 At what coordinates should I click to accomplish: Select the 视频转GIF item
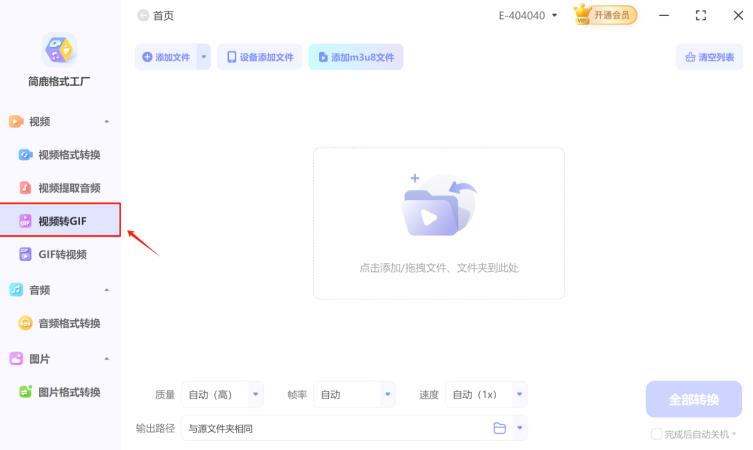60,220
